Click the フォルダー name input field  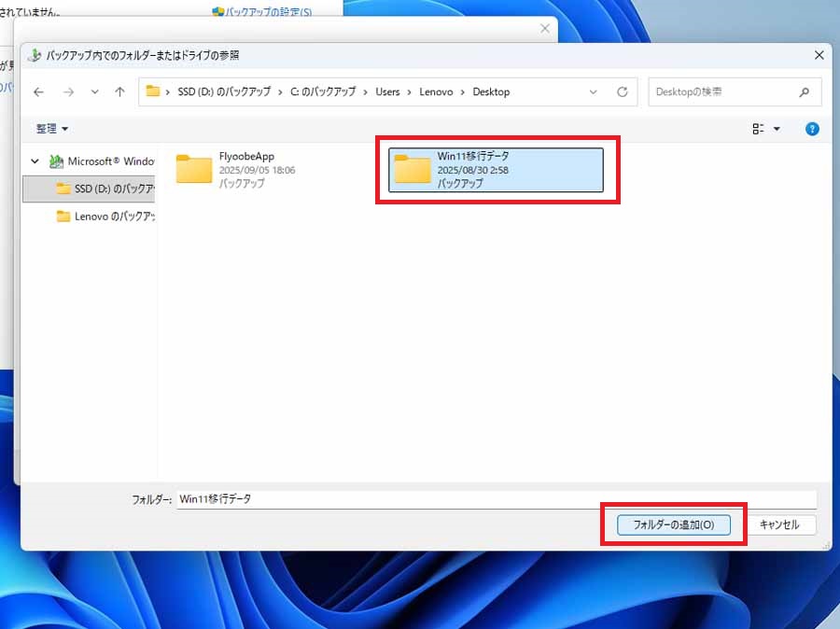point(497,498)
